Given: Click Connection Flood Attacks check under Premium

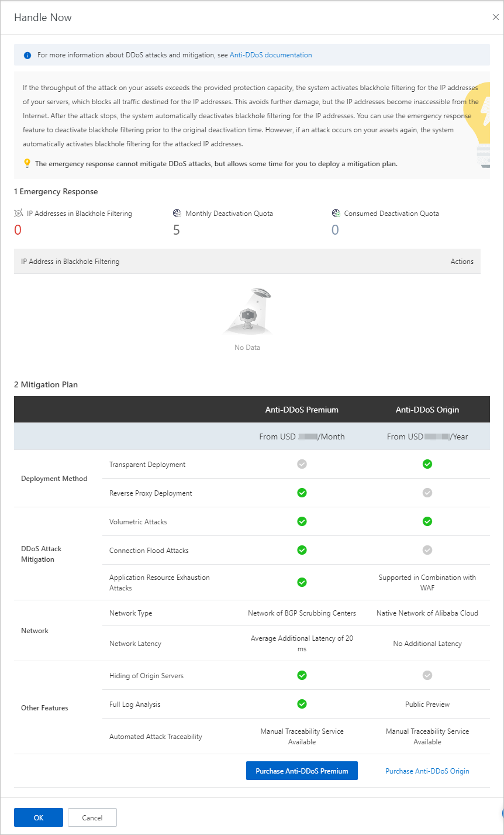Looking at the screenshot, I should tap(302, 550).
